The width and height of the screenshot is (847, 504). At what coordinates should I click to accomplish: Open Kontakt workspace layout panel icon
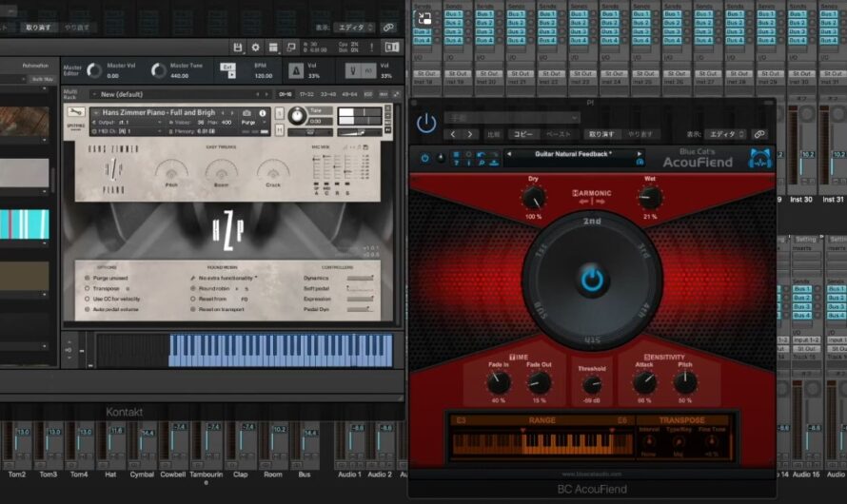point(273,48)
